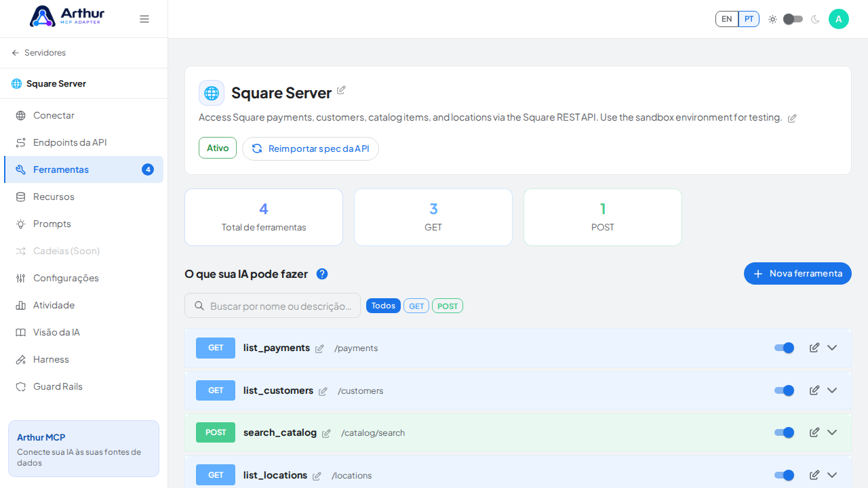This screenshot has height=488, width=868.
Task: Disable the list_locations tool switch
Action: pyautogui.click(x=784, y=475)
